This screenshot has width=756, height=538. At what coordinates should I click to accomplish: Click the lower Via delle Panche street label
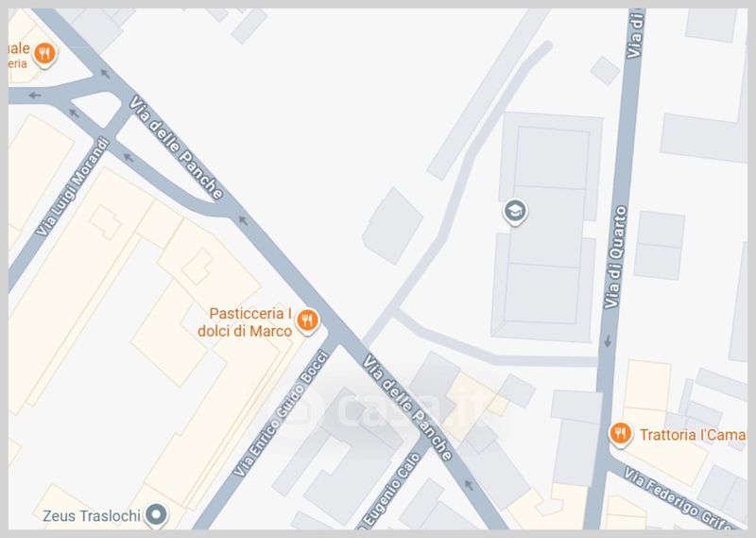tap(408, 408)
